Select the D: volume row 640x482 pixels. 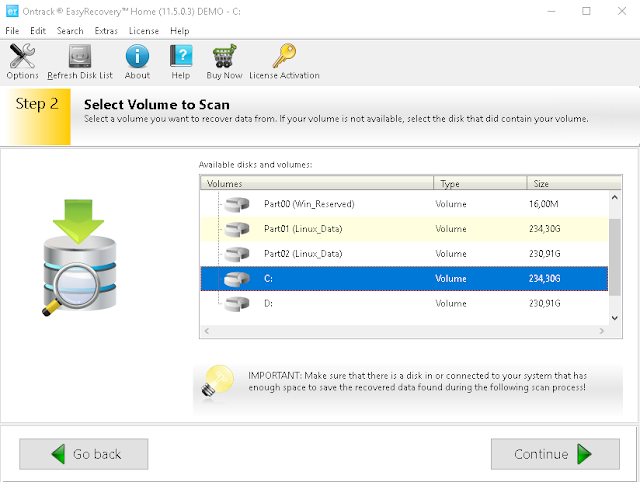pyautogui.click(x=404, y=304)
